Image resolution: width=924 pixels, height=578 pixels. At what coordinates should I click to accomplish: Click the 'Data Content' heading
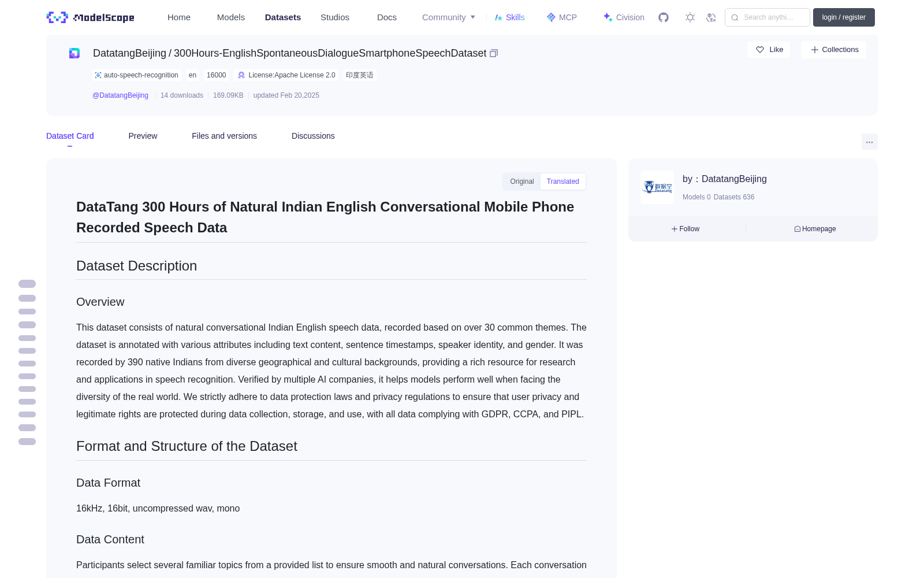110,539
